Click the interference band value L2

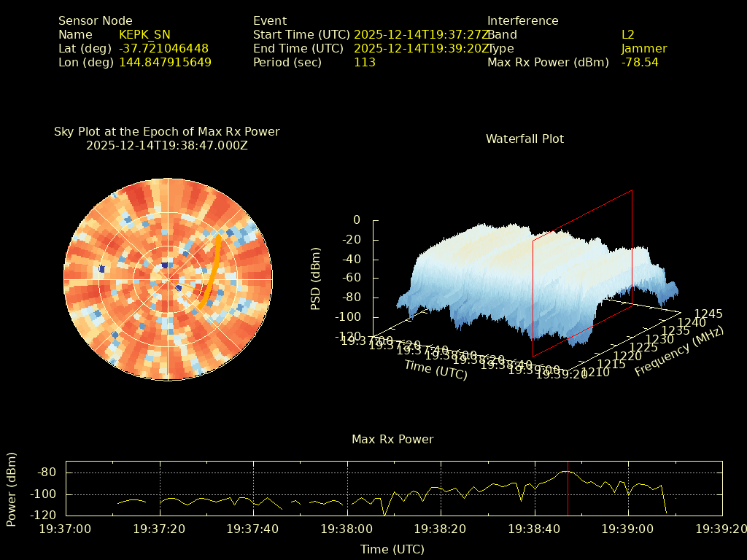pos(627,35)
